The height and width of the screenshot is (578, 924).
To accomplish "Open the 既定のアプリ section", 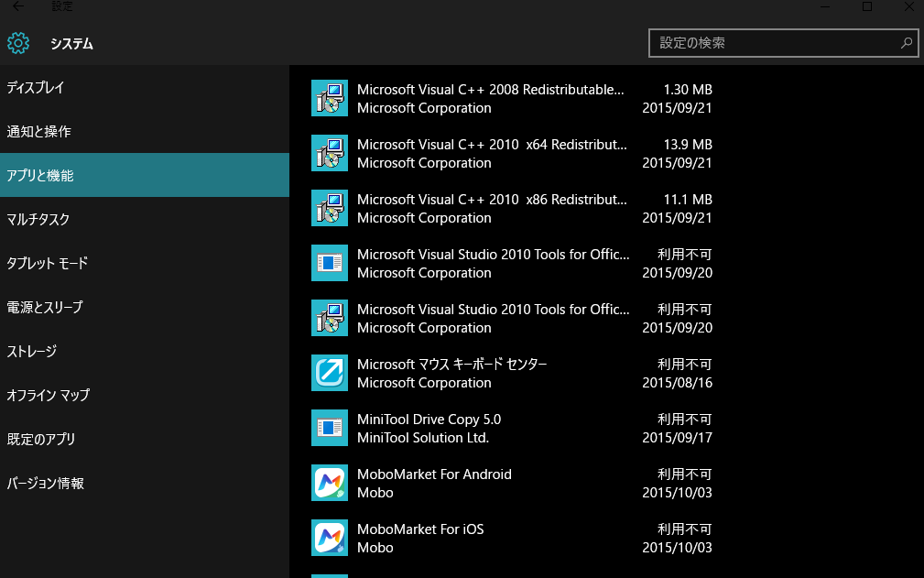I will [145, 439].
